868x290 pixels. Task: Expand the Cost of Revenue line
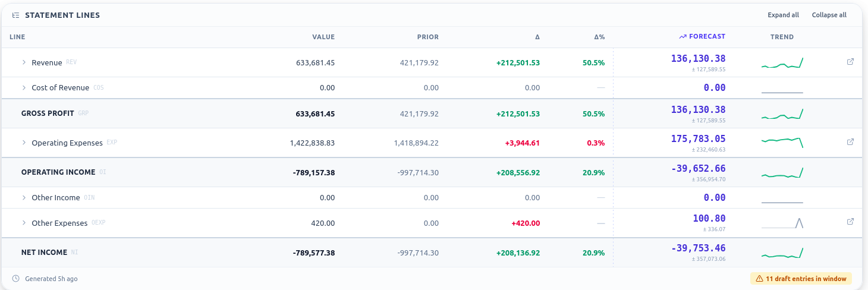click(x=24, y=87)
